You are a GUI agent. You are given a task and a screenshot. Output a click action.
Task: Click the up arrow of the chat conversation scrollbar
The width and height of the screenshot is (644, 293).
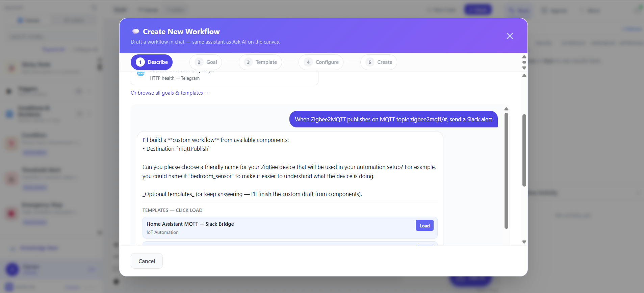click(506, 109)
